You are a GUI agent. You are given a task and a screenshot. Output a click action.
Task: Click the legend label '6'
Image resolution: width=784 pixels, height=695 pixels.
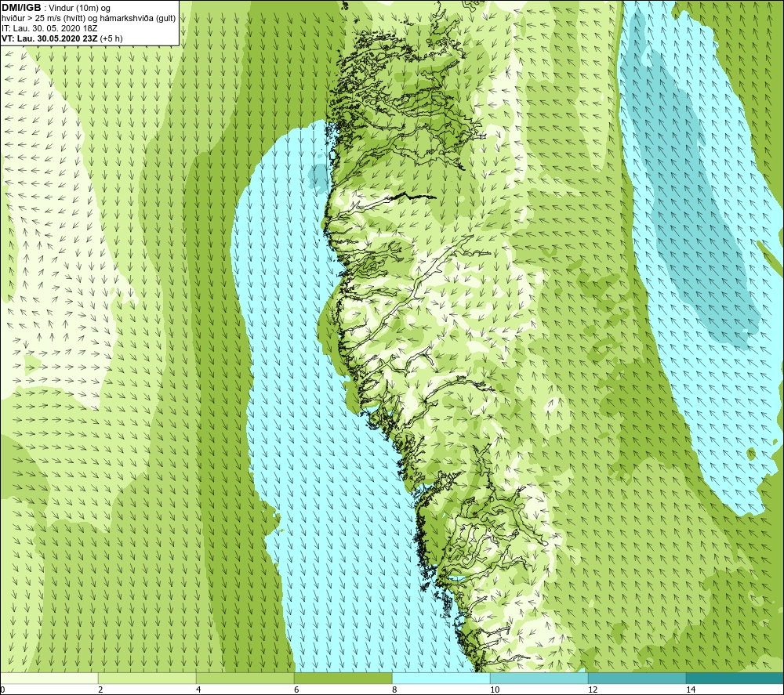(296, 690)
